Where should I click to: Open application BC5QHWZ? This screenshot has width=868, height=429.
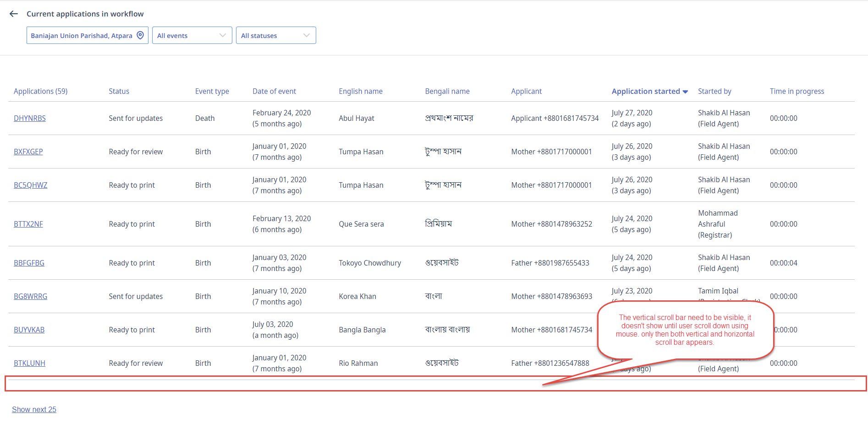point(30,185)
